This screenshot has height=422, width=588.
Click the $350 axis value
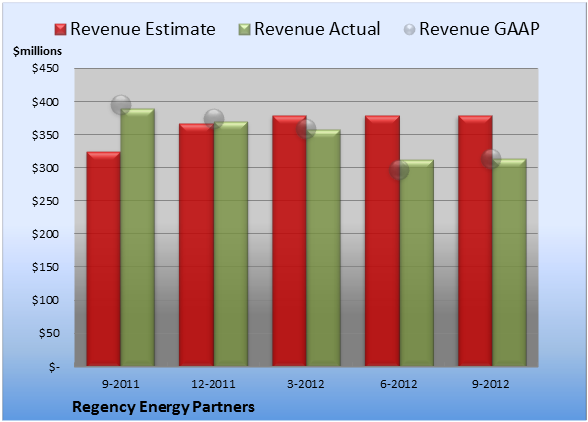pos(45,135)
